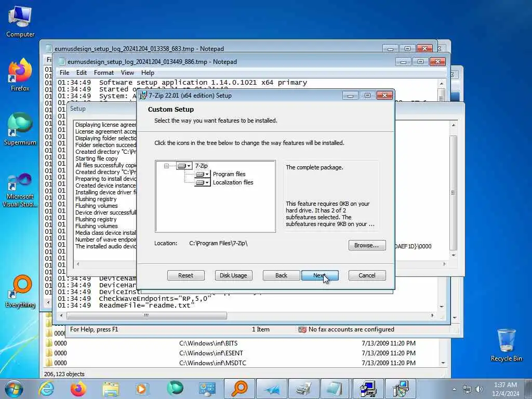532x399 pixels.
Task: Select the C:\Windows\inf\MSDTC row
Action: click(242, 363)
